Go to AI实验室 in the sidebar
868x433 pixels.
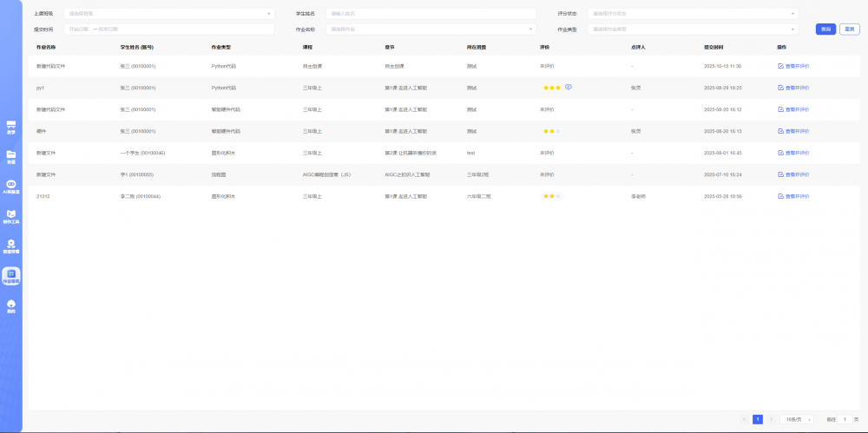[11, 186]
